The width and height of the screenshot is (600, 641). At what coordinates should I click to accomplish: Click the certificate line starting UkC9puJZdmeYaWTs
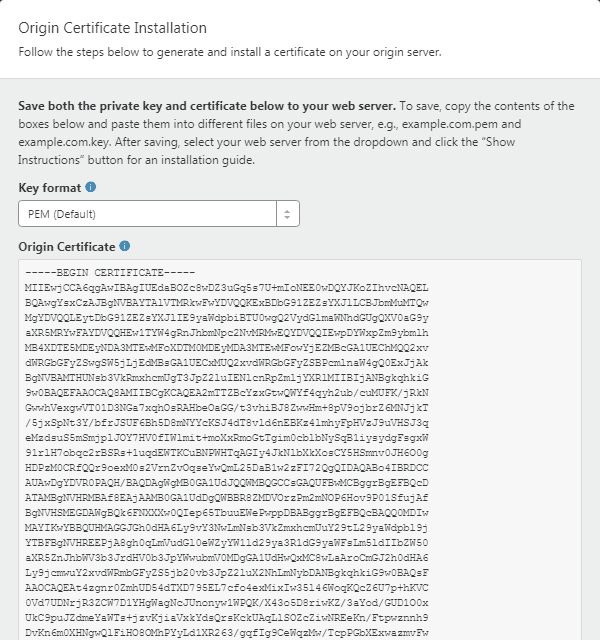tap(226, 618)
